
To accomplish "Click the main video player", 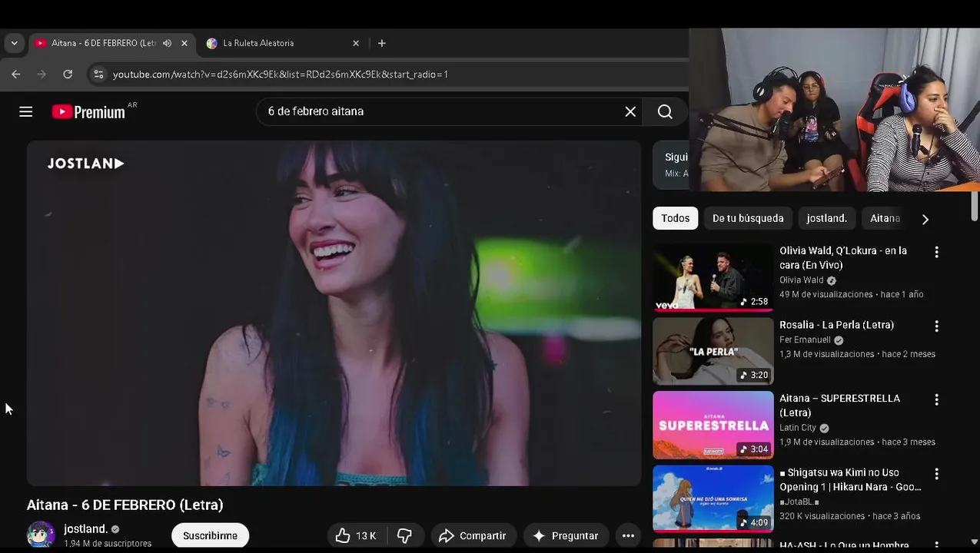I will click(334, 313).
